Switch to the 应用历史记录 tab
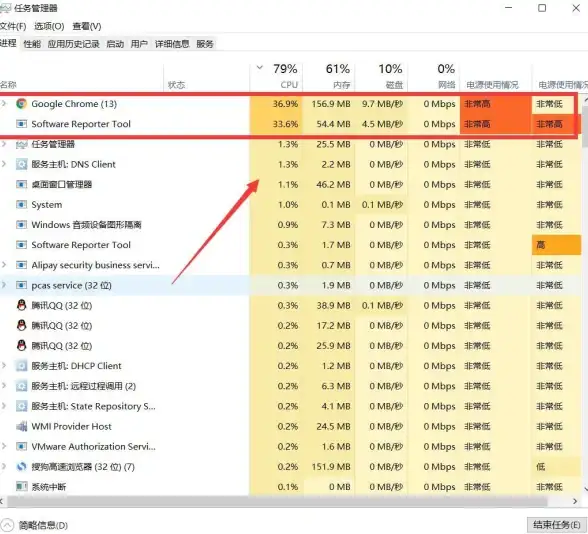 pos(74,44)
